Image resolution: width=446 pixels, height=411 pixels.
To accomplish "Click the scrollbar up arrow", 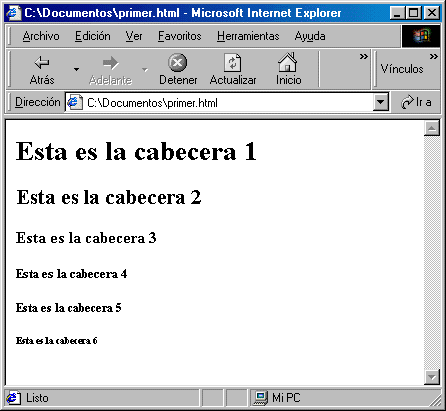I will [x=432, y=128].
